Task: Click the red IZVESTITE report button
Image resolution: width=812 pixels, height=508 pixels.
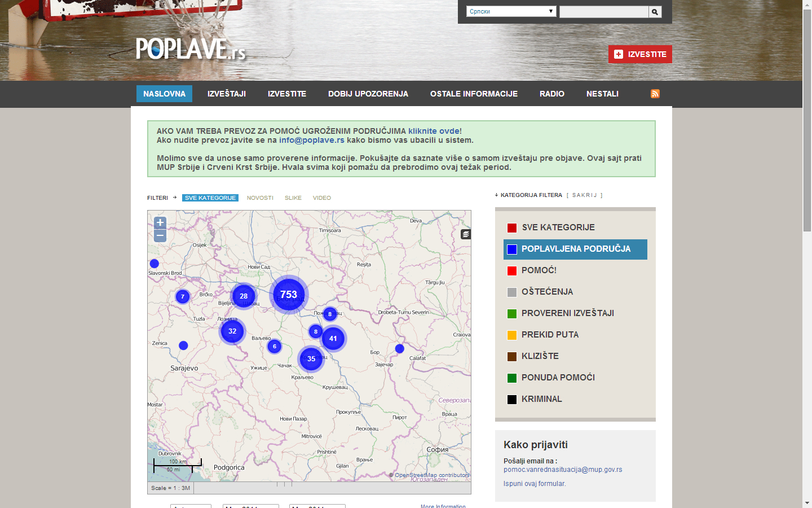Action: [x=640, y=54]
